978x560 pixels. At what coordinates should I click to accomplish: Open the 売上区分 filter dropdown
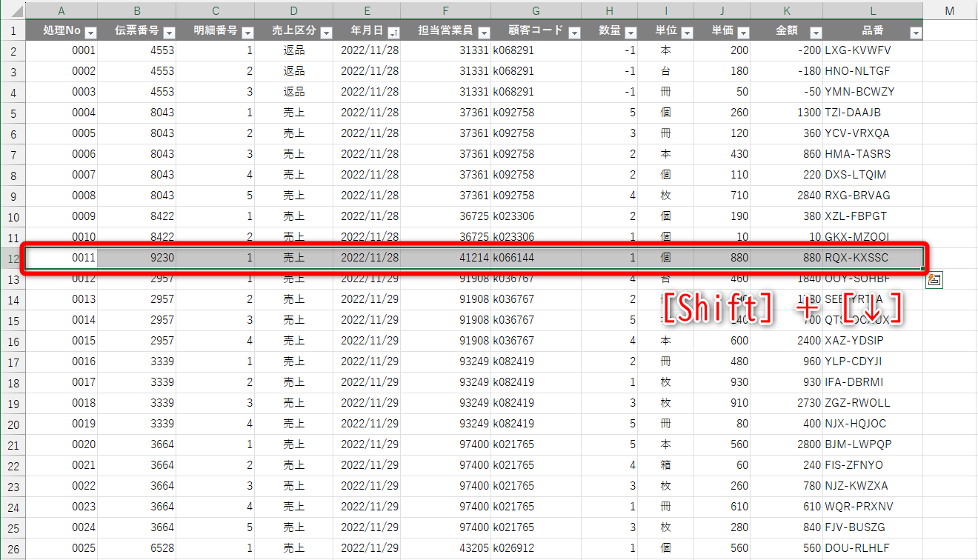(x=326, y=33)
